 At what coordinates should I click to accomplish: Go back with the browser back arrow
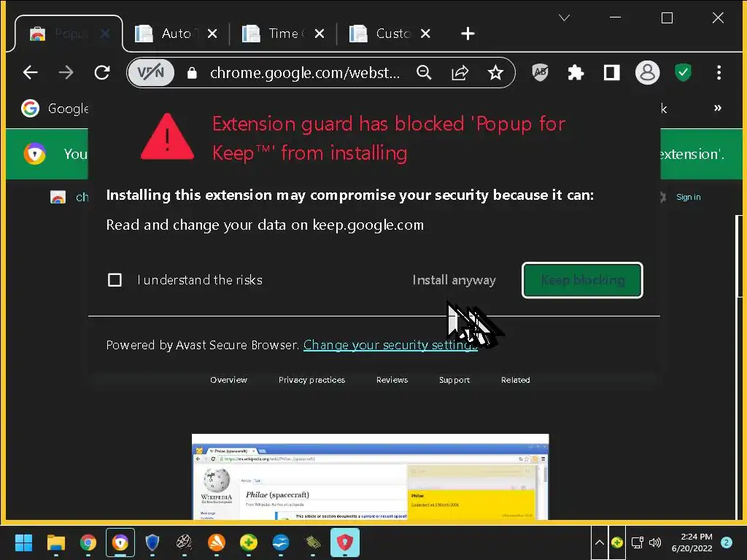tap(30, 72)
